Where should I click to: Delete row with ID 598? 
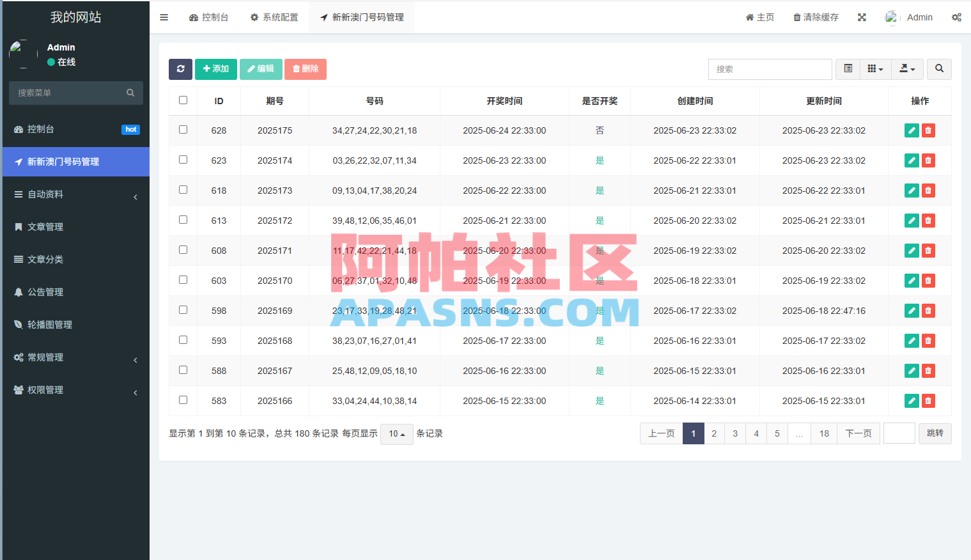pos(928,311)
